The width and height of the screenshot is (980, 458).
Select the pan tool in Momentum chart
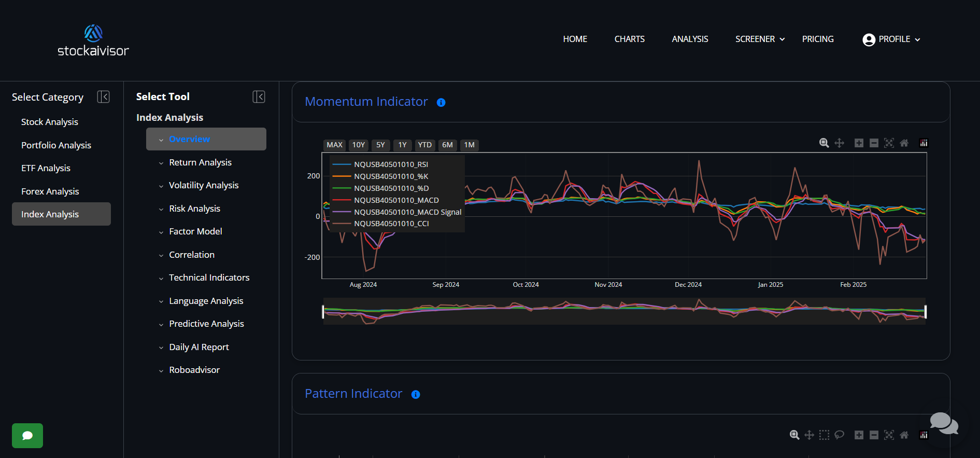click(x=839, y=143)
